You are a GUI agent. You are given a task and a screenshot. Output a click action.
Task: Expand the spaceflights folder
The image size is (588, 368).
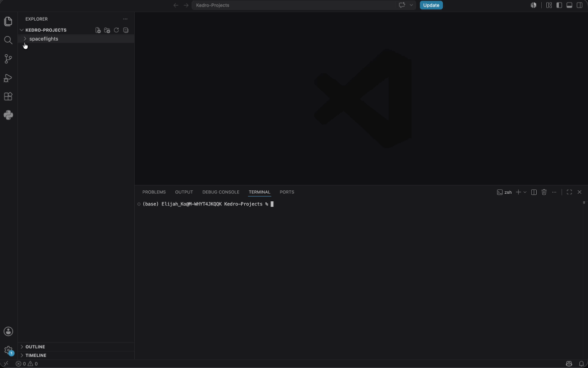point(76,39)
